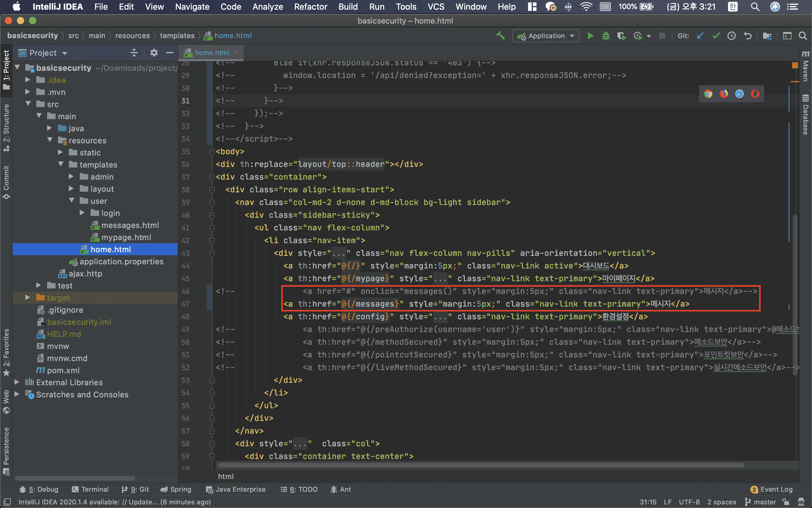Open the Event Log
The width and height of the screenshot is (812, 508).
coord(772,489)
